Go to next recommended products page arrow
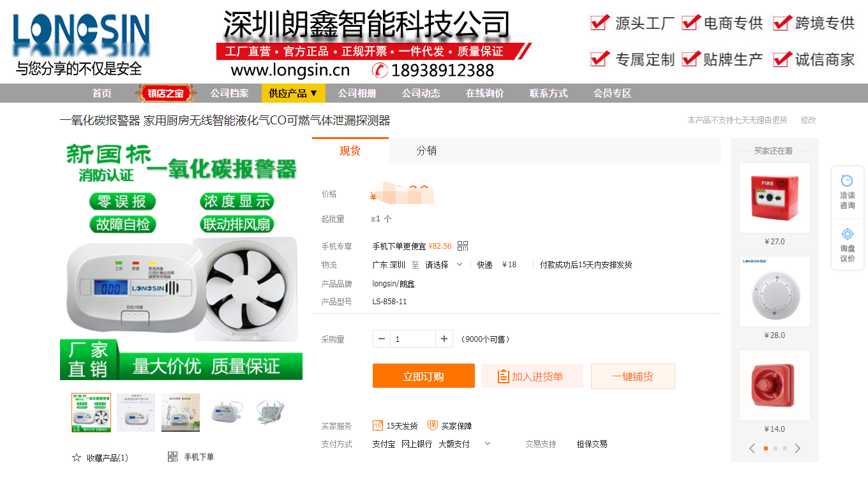 coord(797,448)
